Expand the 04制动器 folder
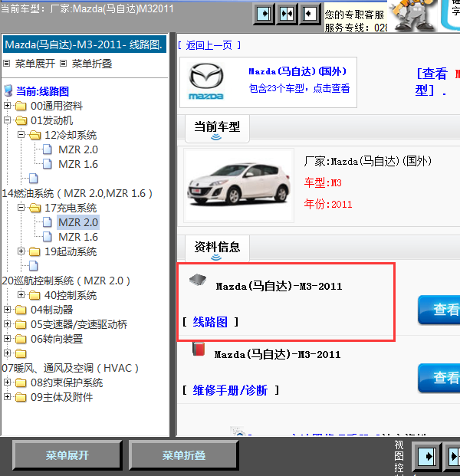The width and height of the screenshot is (460, 476). tap(8, 310)
